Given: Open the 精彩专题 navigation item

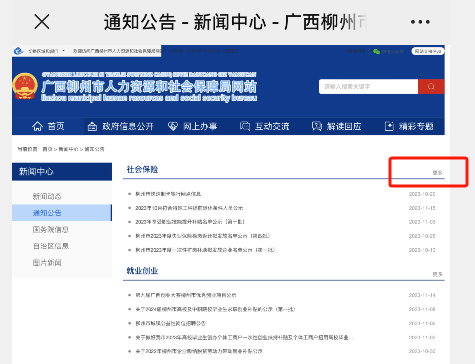Looking at the screenshot, I should click(409, 126).
